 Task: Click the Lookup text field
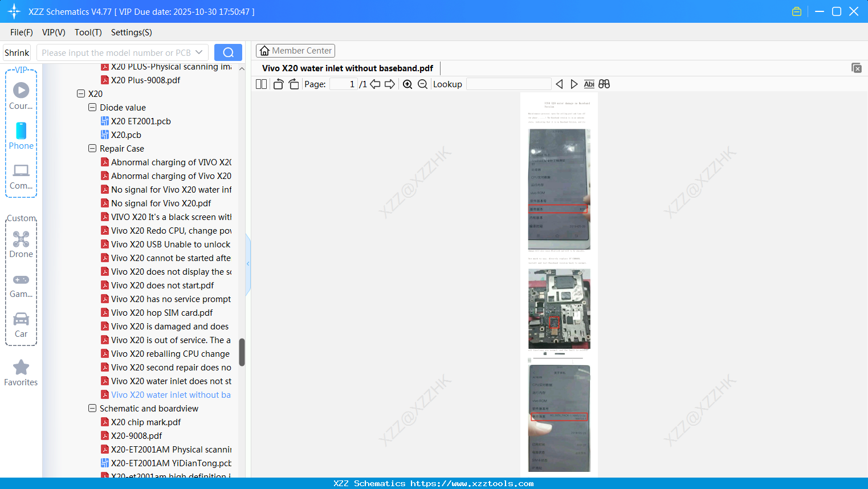[508, 84]
